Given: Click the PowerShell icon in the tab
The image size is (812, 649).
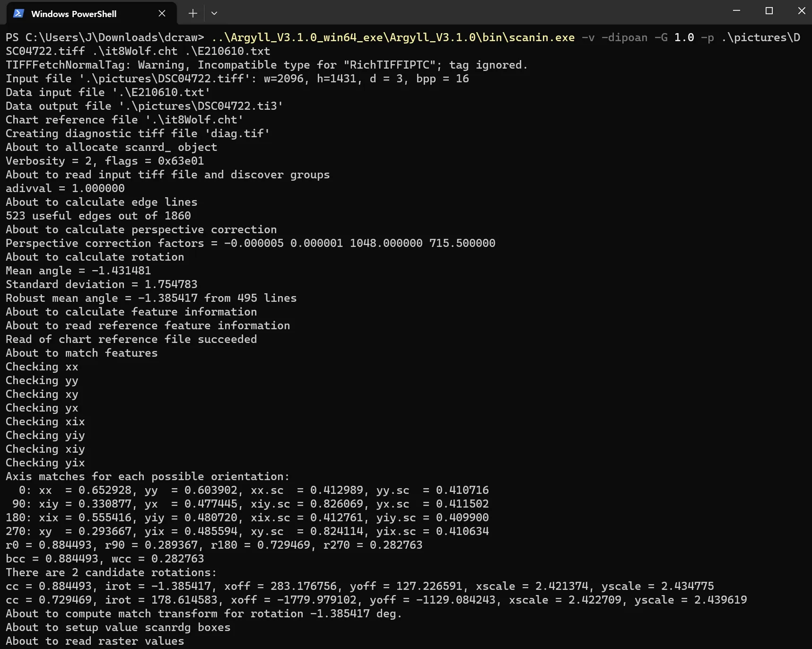Looking at the screenshot, I should (18, 13).
